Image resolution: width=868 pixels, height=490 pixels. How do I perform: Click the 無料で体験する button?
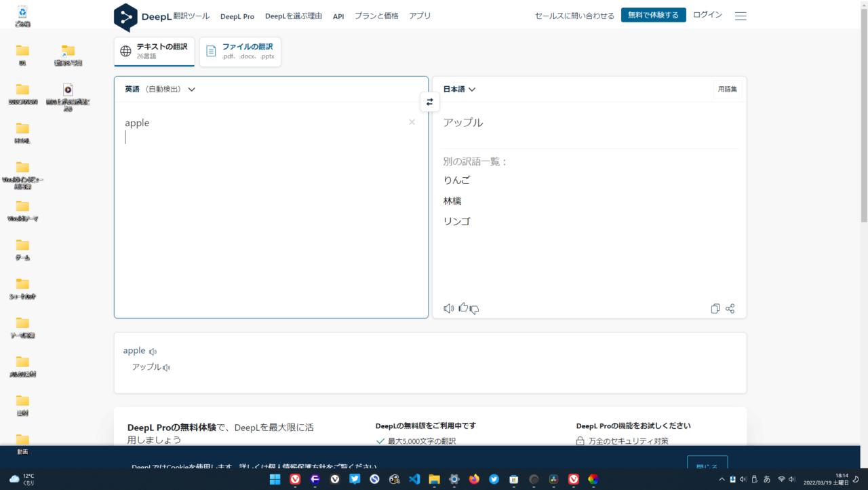pyautogui.click(x=654, y=15)
